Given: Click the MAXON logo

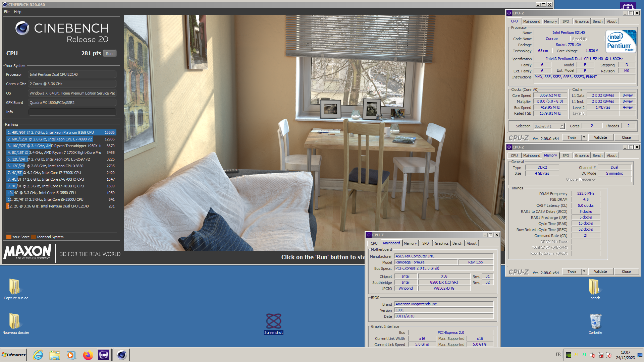Looking at the screenshot, I should (28, 252).
